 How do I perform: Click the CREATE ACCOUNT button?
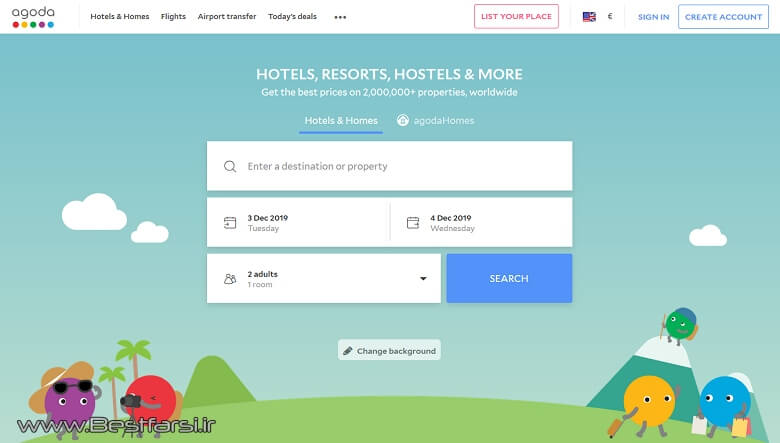coord(723,17)
